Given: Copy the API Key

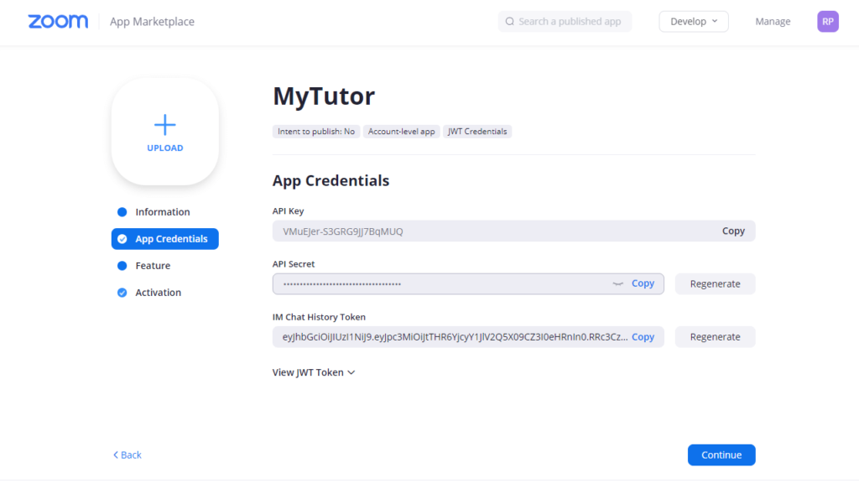Looking at the screenshot, I should click(733, 231).
